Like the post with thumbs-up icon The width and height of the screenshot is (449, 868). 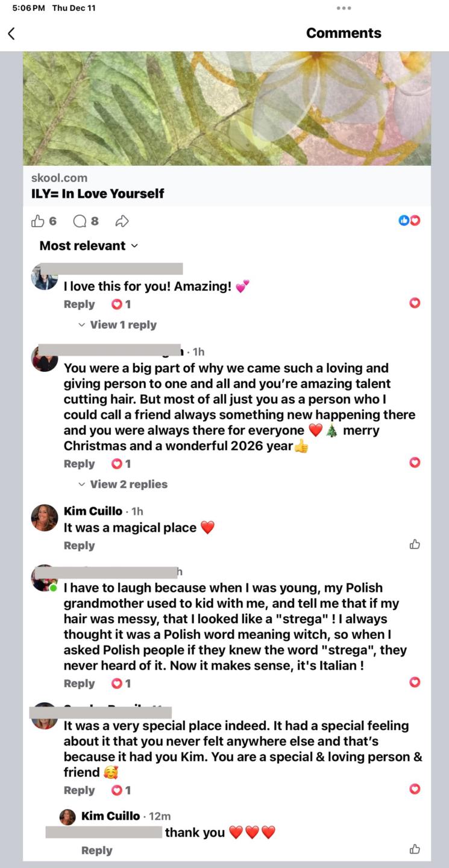coord(38,221)
